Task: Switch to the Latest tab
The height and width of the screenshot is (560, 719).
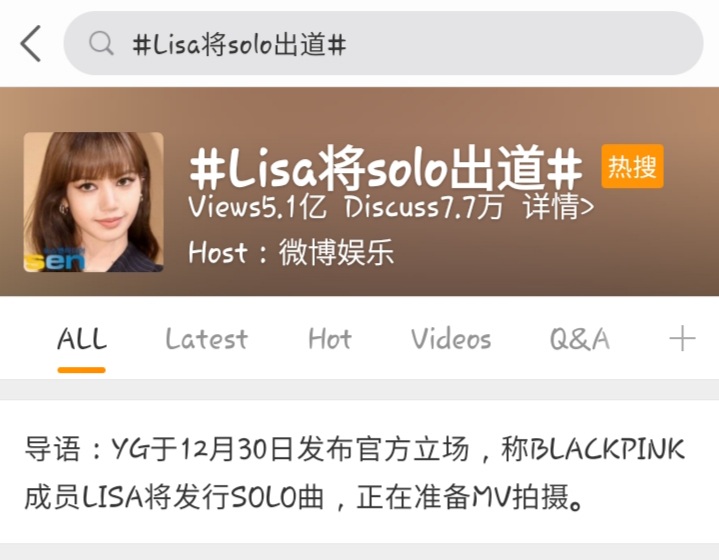Action: [206, 339]
